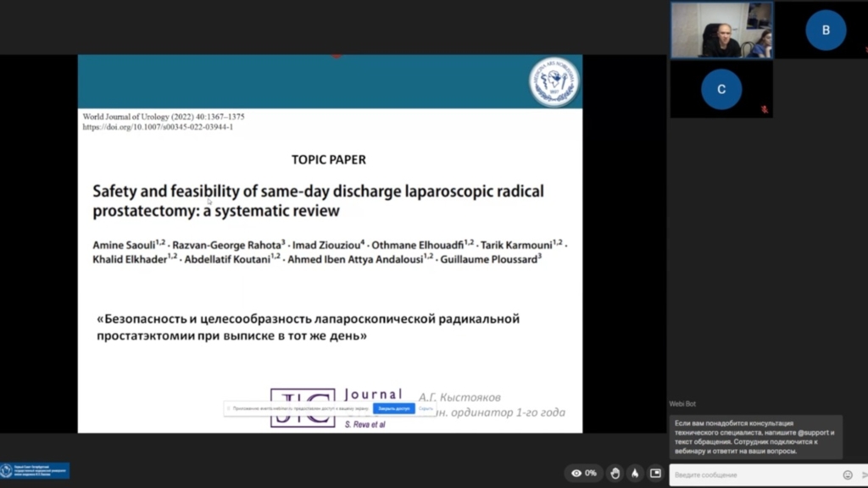Click the round society emblem on slide
868x488 pixels.
(554, 82)
